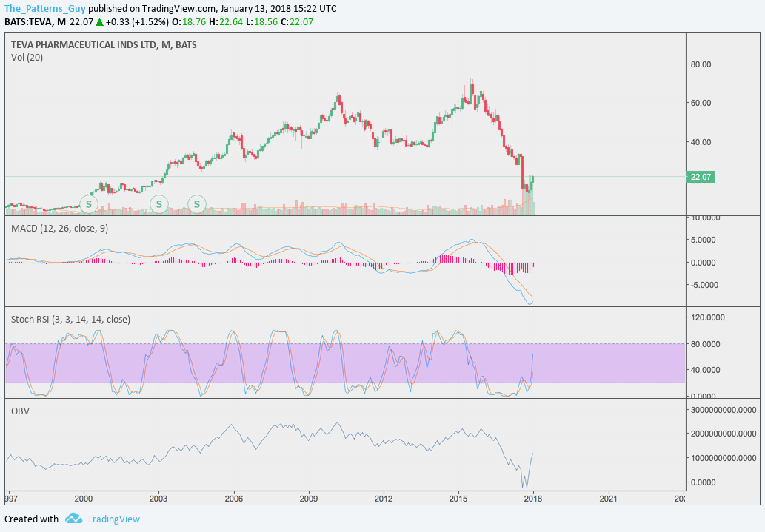The height and width of the screenshot is (532, 765).
Task: Click the MACD (12, 26, close, 9) label
Action: [x=59, y=228]
